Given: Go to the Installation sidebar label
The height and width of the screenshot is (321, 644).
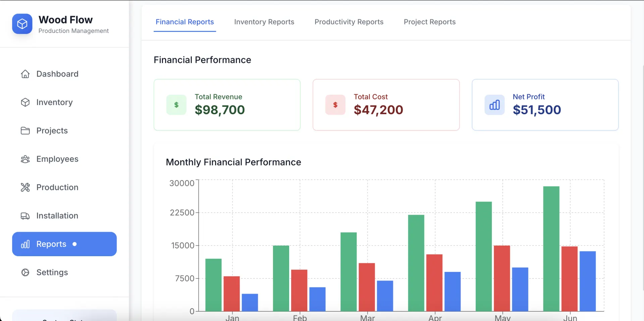Looking at the screenshot, I should [x=57, y=216].
